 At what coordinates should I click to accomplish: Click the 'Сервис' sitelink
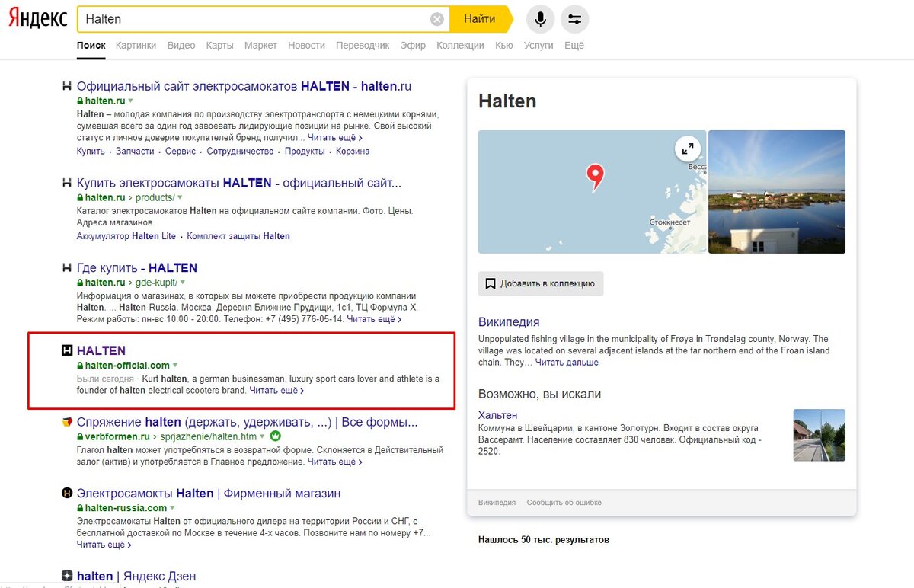[181, 152]
